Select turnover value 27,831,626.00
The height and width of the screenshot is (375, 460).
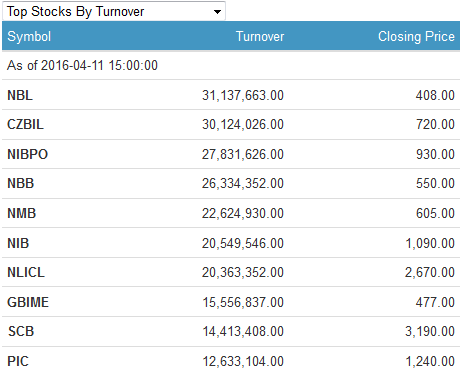coord(243,155)
